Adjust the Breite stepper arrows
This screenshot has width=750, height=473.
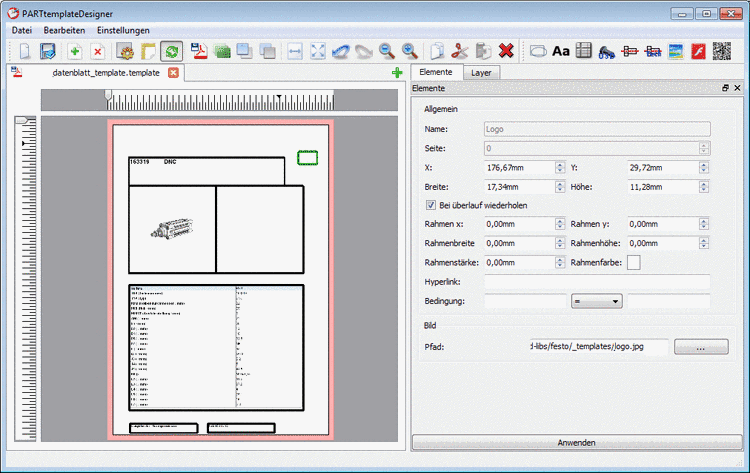click(560, 187)
